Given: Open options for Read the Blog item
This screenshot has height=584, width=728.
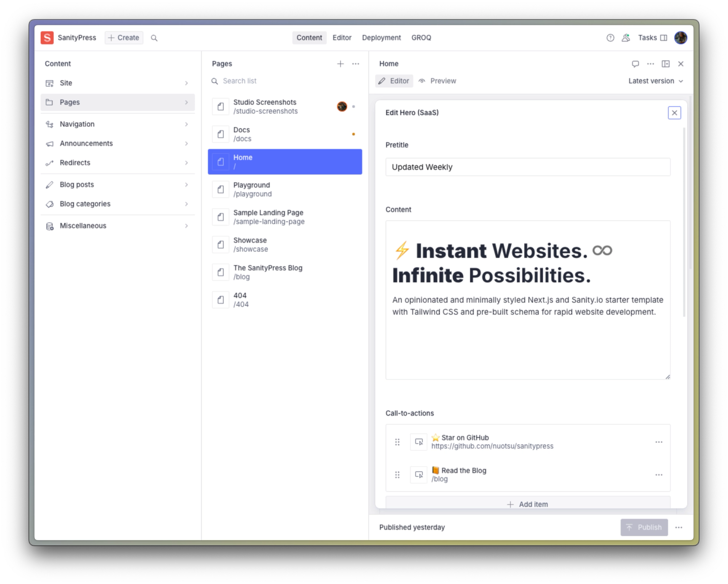Looking at the screenshot, I should click(659, 475).
